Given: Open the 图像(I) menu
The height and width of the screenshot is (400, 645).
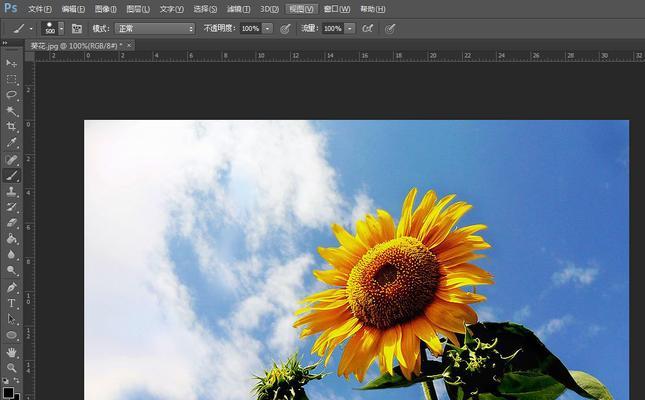Looking at the screenshot, I should [x=106, y=9].
